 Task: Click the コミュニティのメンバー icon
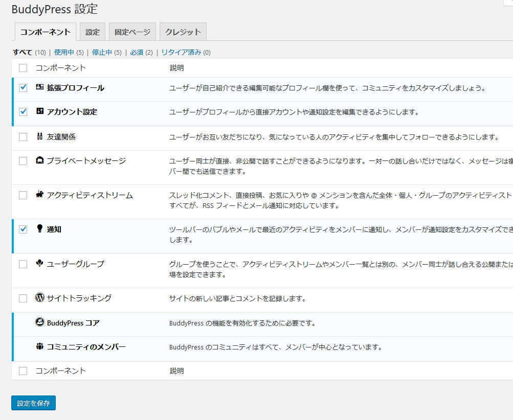39,346
